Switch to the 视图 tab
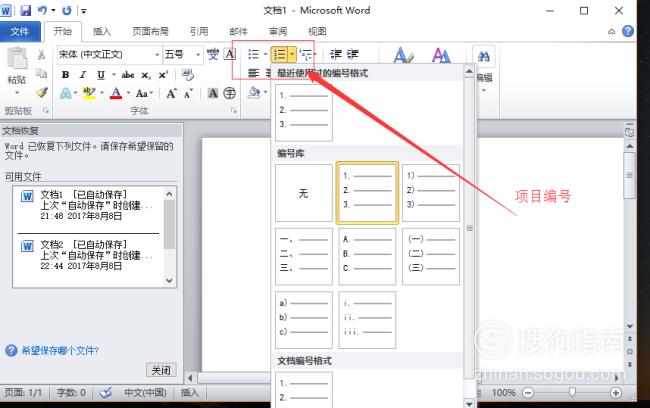Viewport: 650px width, 408px height. tap(317, 32)
